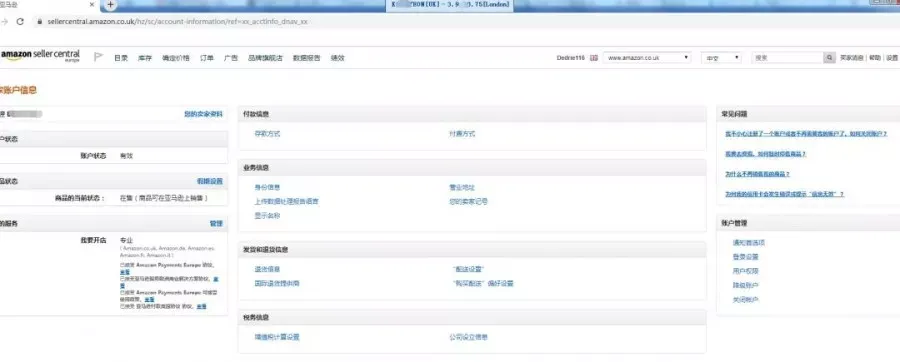Open 存款方式 link
The height and width of the screenshot is (362, 900).
[267, 134]
